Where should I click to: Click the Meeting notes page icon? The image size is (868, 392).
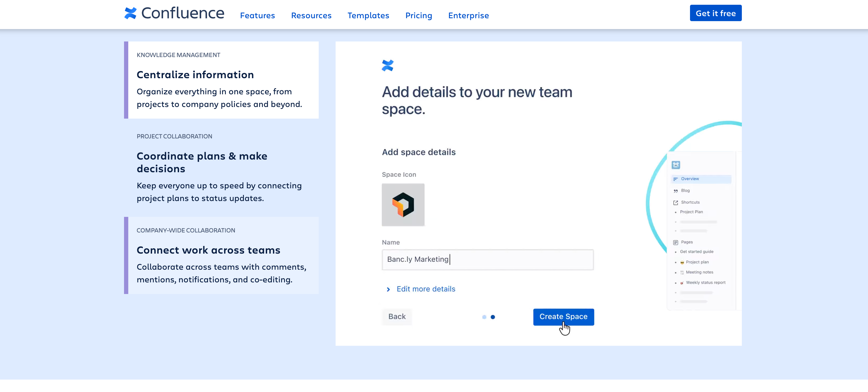coord(682,273)
